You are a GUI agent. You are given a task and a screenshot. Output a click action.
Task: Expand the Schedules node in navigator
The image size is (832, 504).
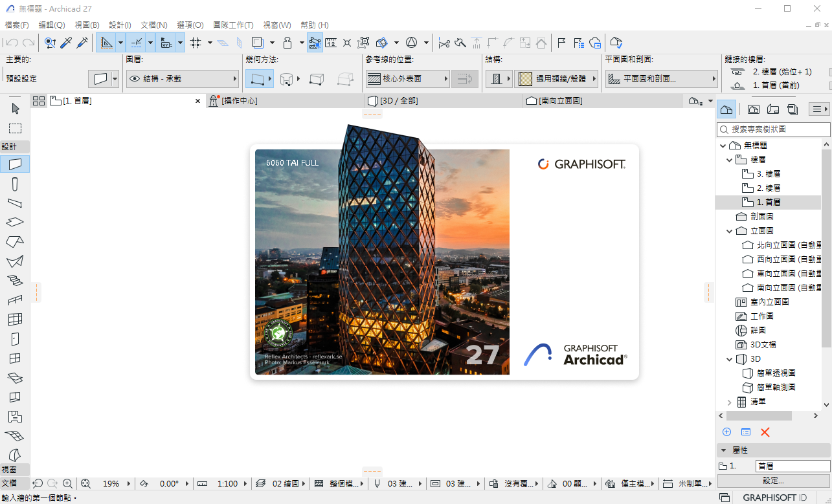[x=730, y=402]
